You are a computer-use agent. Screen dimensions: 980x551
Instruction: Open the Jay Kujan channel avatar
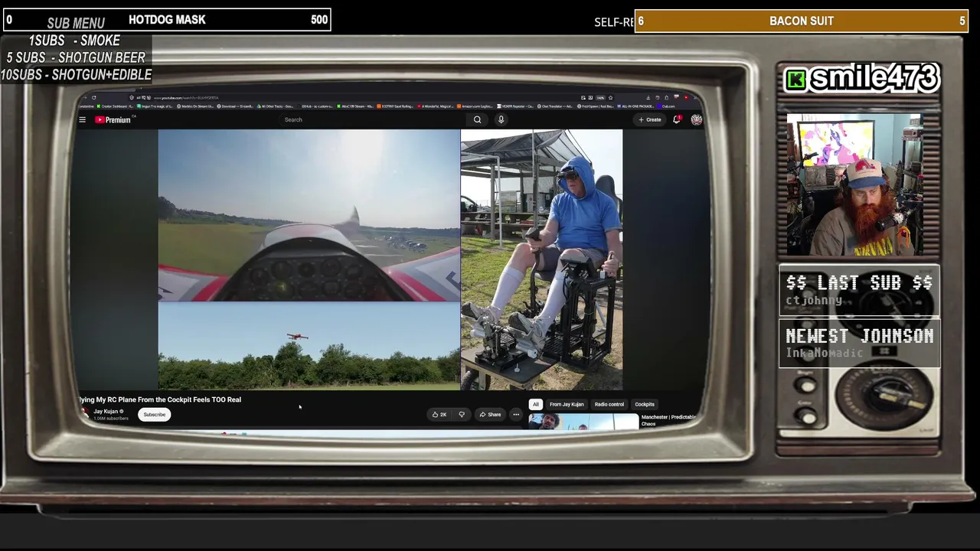click(x=85, y=413)
